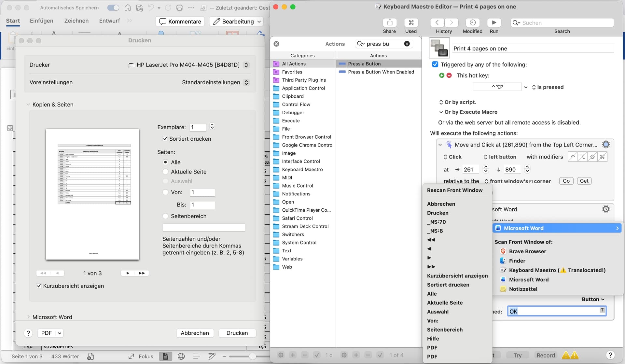Screen dimensions: 625x364
Task: Open the Modified clock icon
Action: coord(472,22)
